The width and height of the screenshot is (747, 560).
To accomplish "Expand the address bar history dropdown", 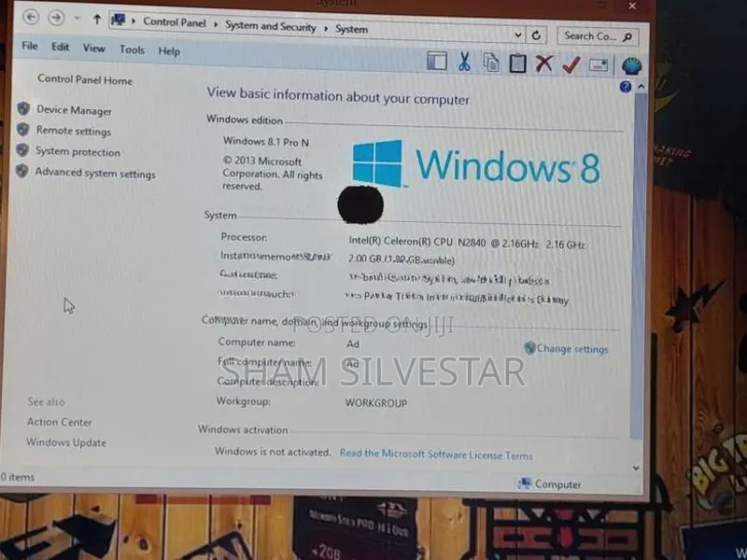I will pyautogui.click(x=518, y=35).
